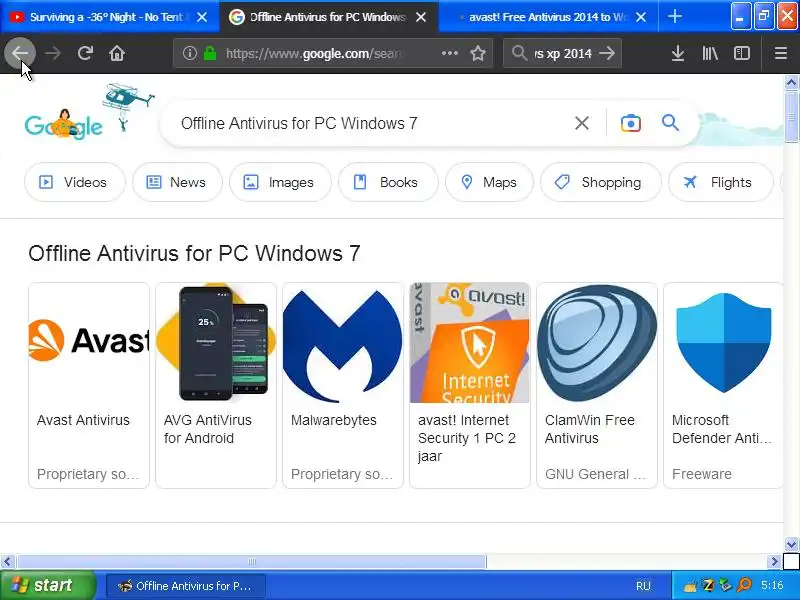This screenshot has height=600, width=800.
Task: Show site information icon in address bar
Action: click(190, 53)
